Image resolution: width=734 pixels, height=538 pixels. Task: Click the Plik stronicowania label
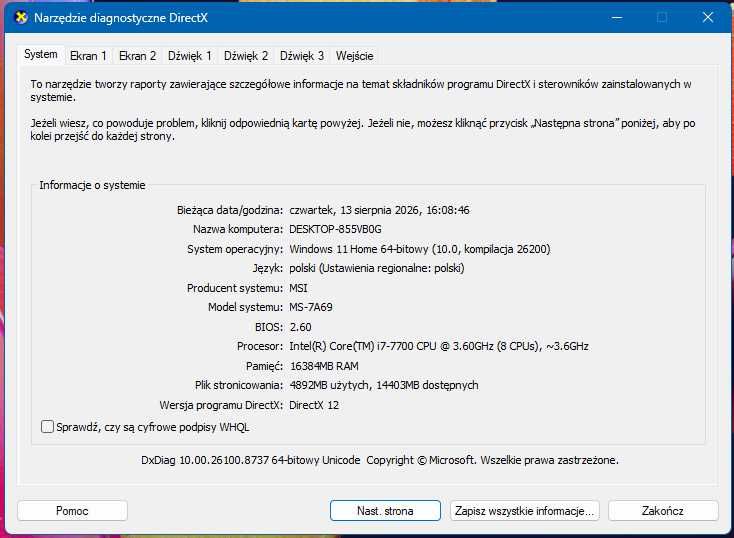[x=239, y=385]
